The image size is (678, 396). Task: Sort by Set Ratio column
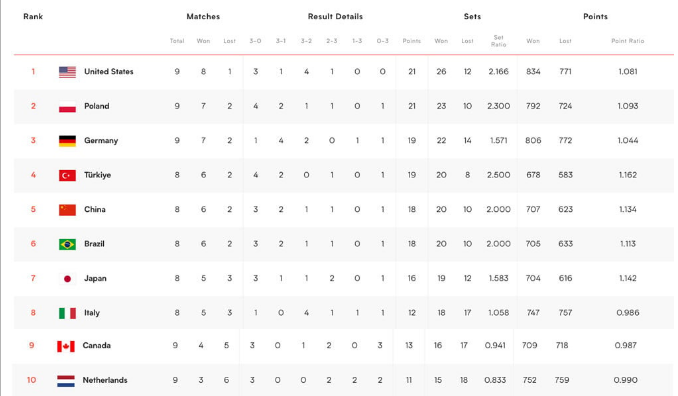click(498, 41)
